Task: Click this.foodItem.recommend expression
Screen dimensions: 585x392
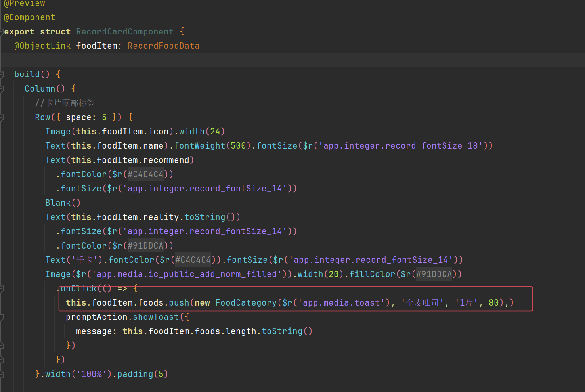Action: click(x=130, y=160)
